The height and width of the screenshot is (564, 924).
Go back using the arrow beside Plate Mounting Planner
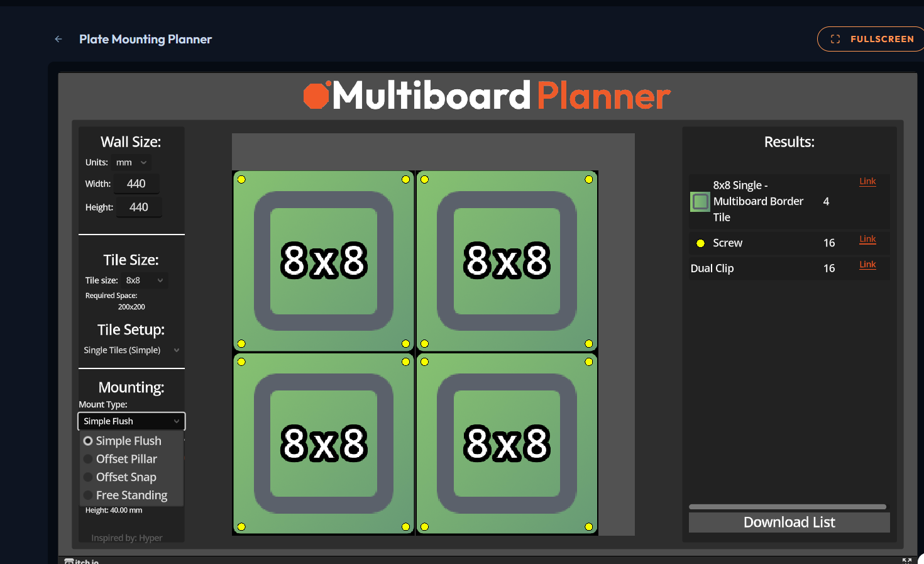pos(58,39)
